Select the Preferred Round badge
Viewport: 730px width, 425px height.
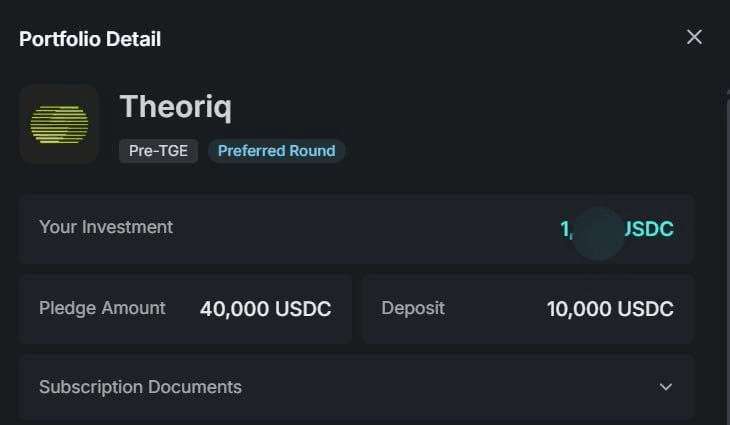277,151
